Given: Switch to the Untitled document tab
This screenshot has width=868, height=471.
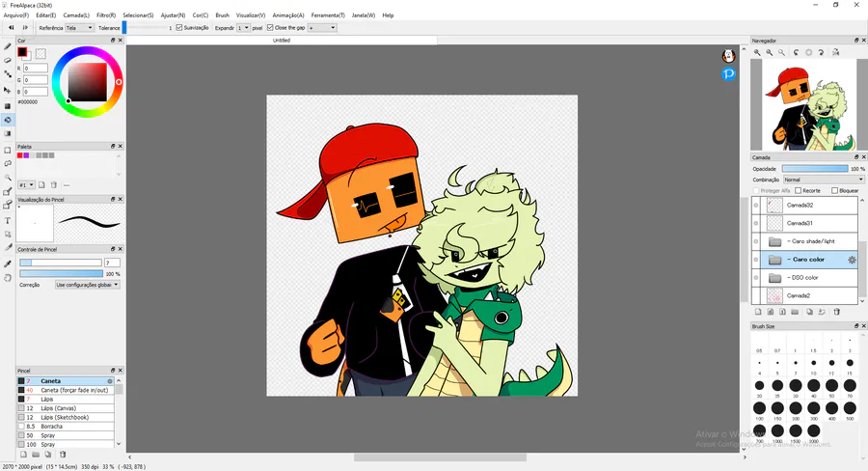Looking at the screenshot, I should [282, 41].
